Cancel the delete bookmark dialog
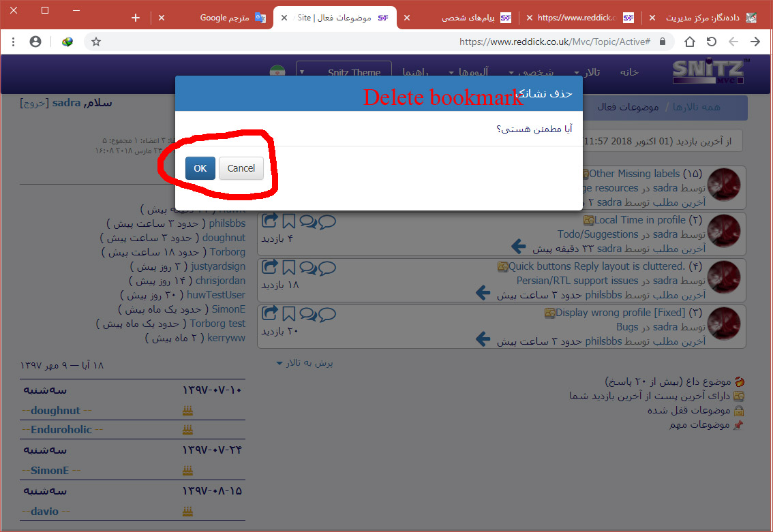773x532 pixels. pos(241,168)
